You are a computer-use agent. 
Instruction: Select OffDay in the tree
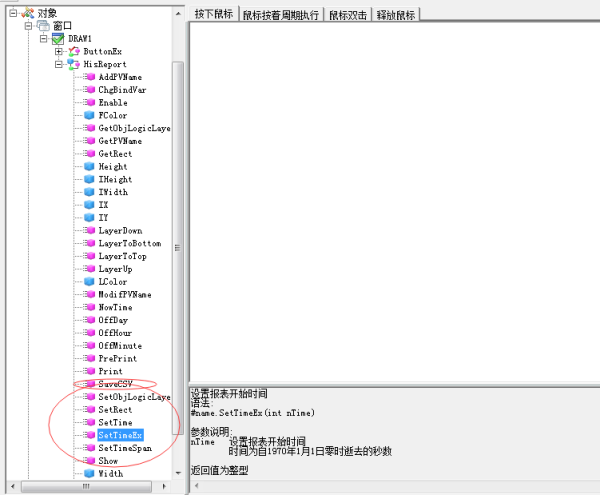pyautogui.click(x=113, y=320)
